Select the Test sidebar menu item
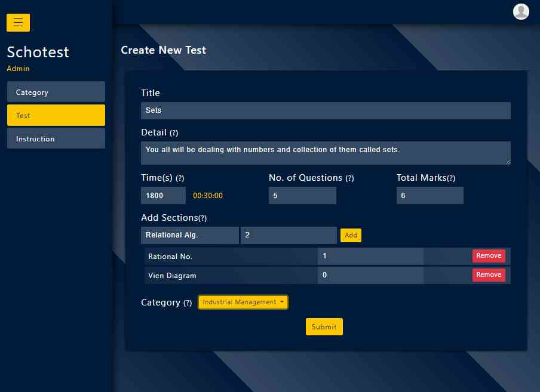The height and width of the screenshot is (392, 540). (x=56, y=116)
